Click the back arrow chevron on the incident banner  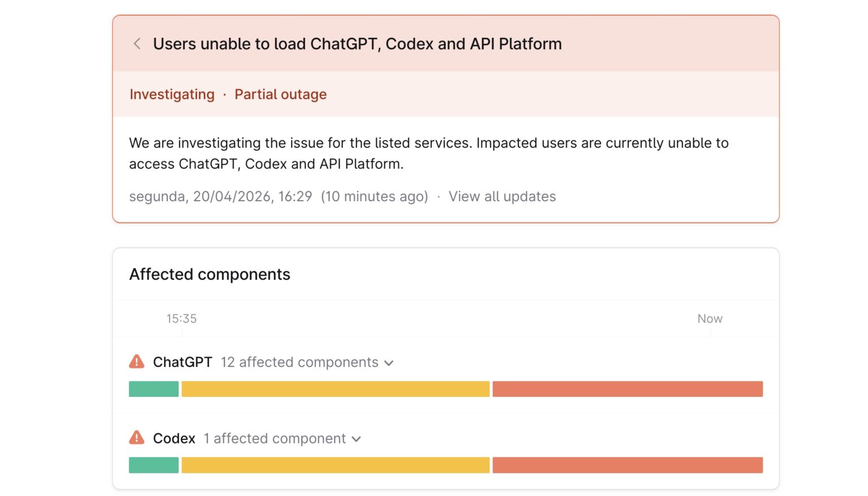click(x=137, y=44)
